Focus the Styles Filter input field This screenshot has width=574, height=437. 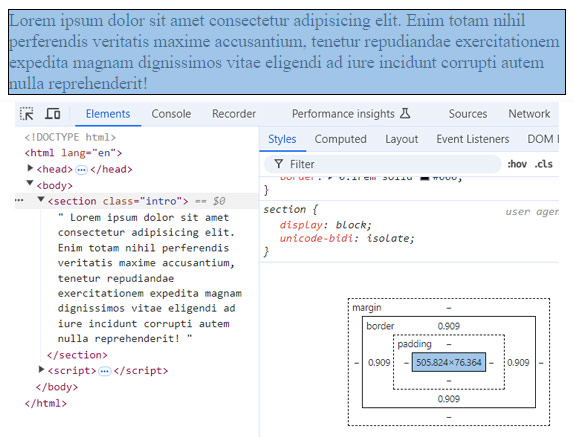coord(382,164)
